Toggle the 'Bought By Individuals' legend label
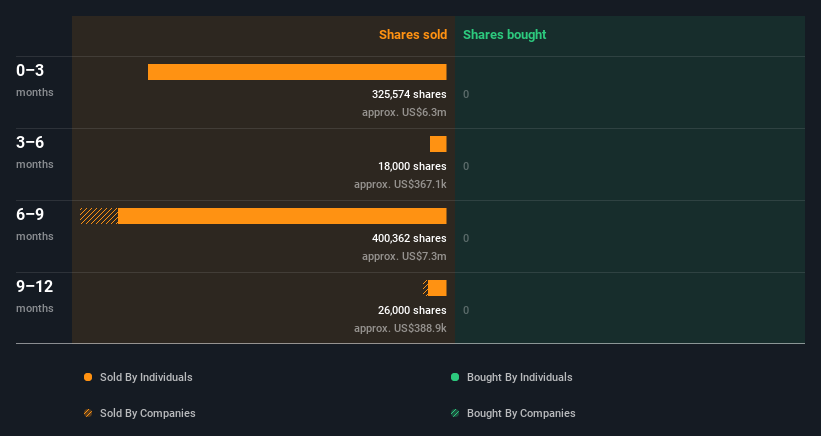 point(519,377)
